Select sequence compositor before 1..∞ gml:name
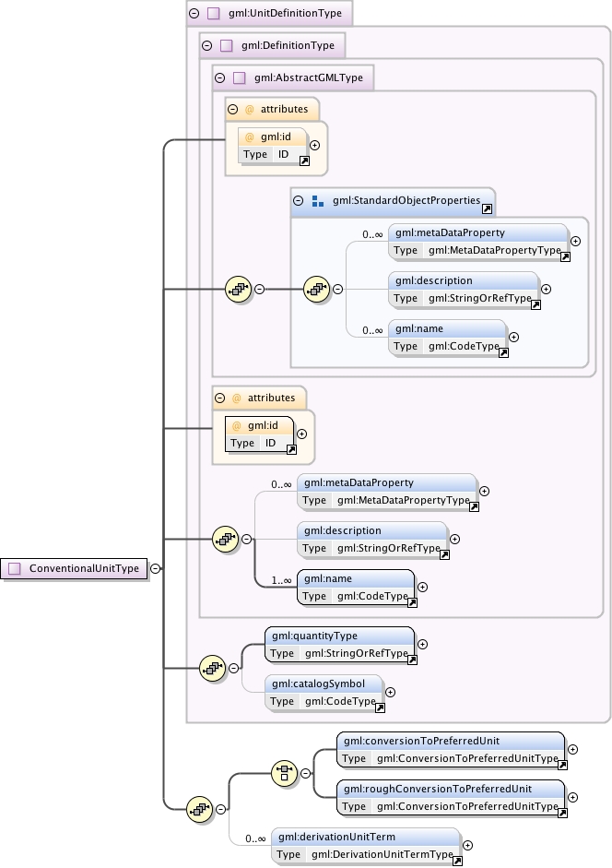This screenshot has width=612, height=868. [x=226, y=539]
